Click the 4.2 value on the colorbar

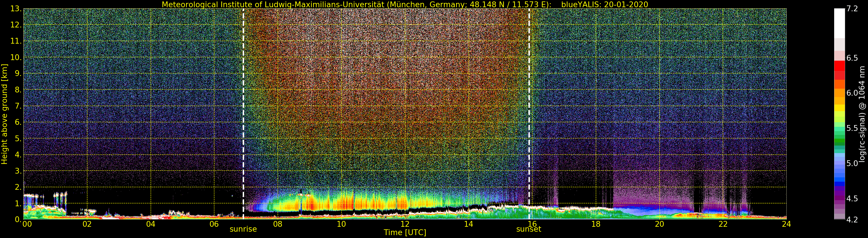click(x=852, y=220)
